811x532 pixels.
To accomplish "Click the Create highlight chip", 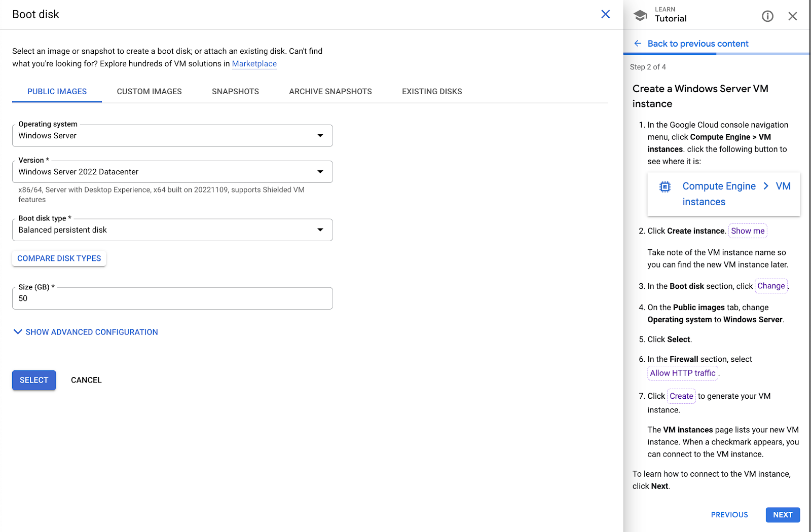I will [681, 396].
